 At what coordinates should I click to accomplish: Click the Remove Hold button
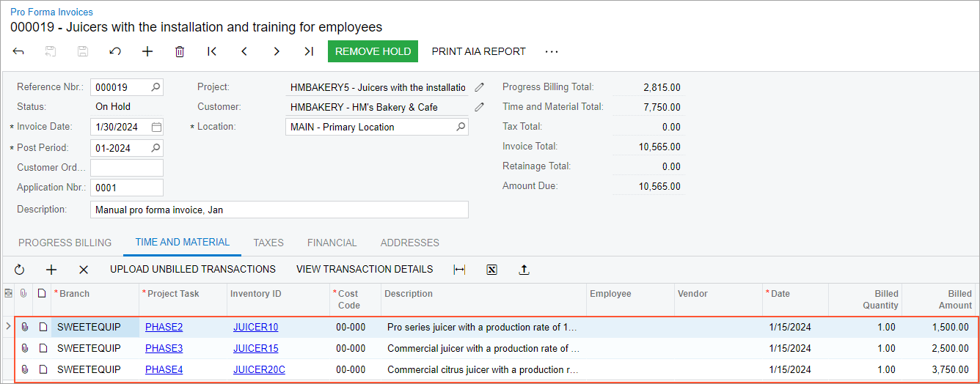tap(373, 51)
